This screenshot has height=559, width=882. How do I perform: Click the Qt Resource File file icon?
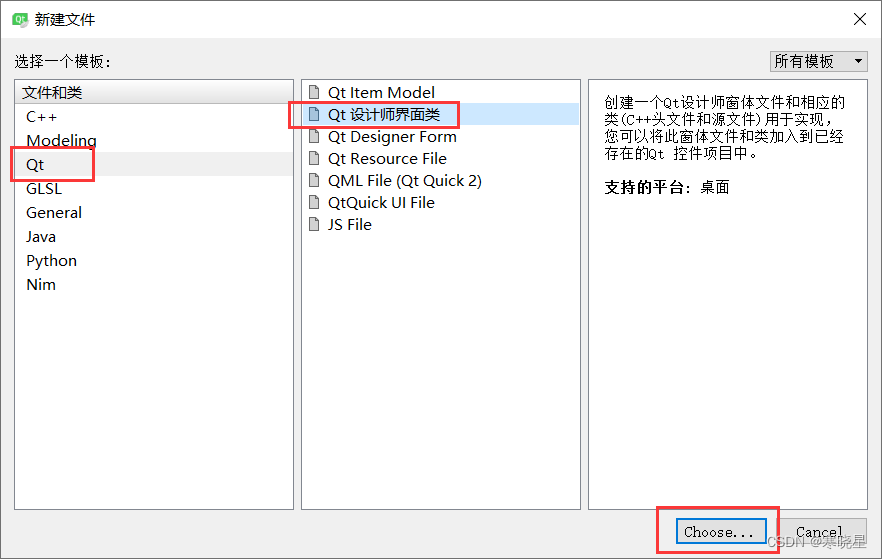[314, 158]
